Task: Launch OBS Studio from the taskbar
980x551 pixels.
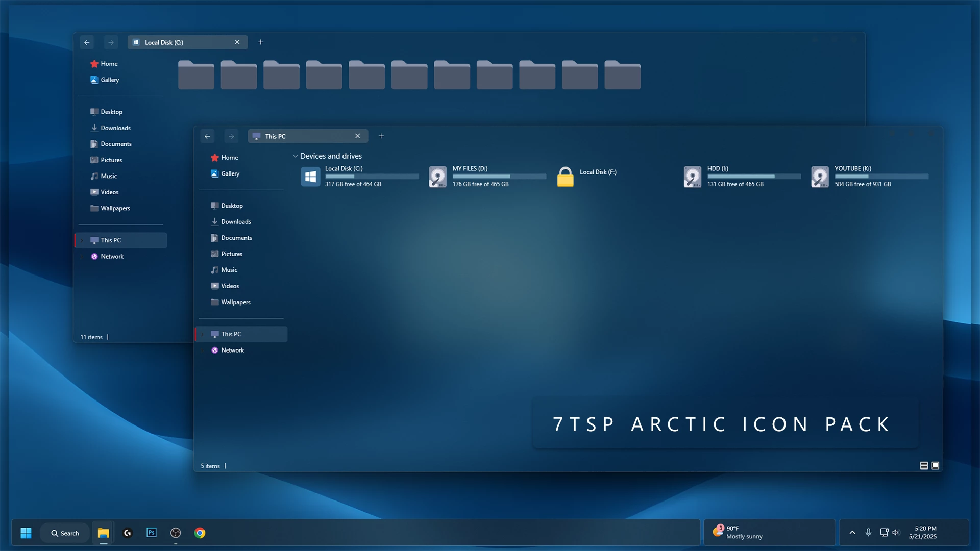Action: [176, 532]
